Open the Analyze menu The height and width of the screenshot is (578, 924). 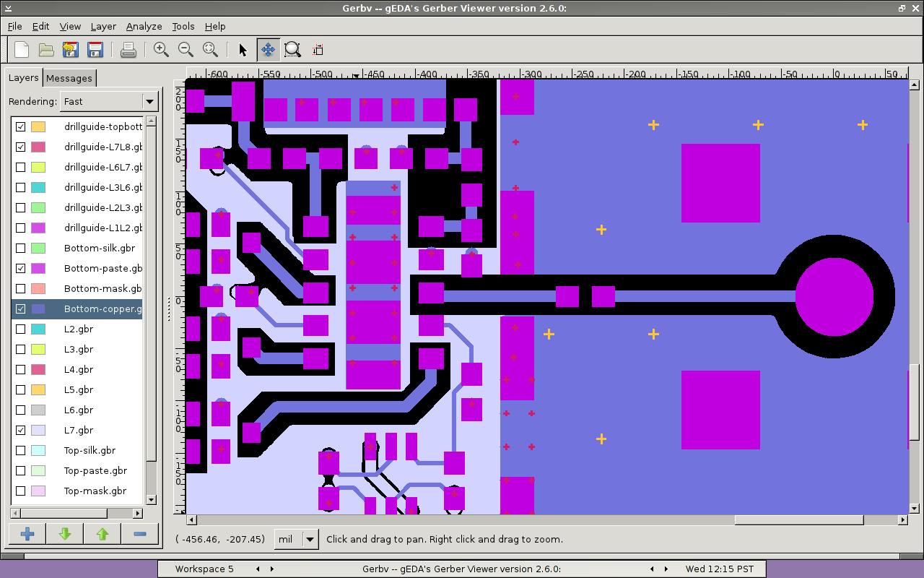coord(144,26)
